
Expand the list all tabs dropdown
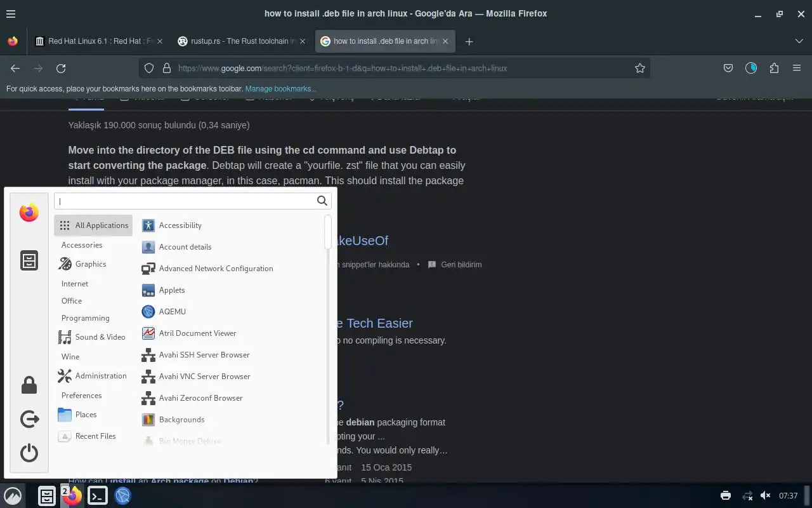point(799,41)
